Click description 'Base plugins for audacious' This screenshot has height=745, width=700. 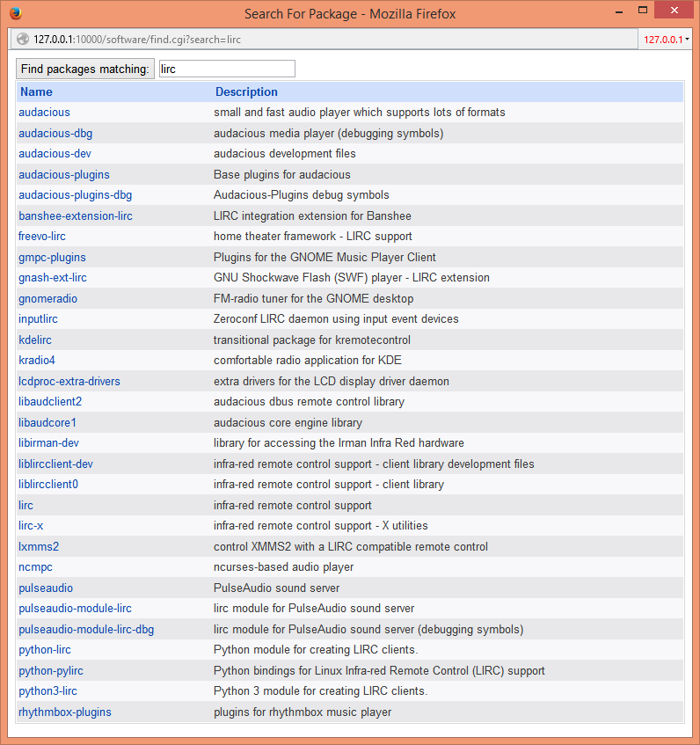pyautogui.click(x=281, y=174)
